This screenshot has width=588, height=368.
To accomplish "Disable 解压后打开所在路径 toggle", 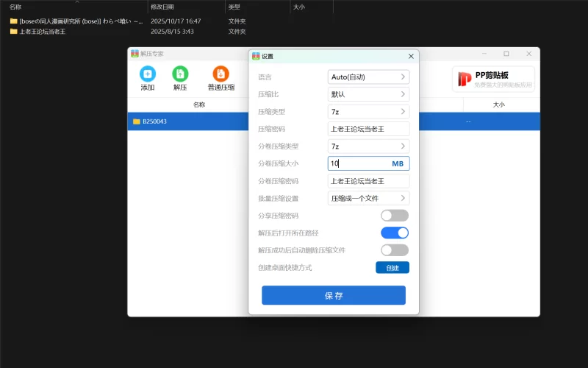I will pyautogui.click(x=394, y=233).
